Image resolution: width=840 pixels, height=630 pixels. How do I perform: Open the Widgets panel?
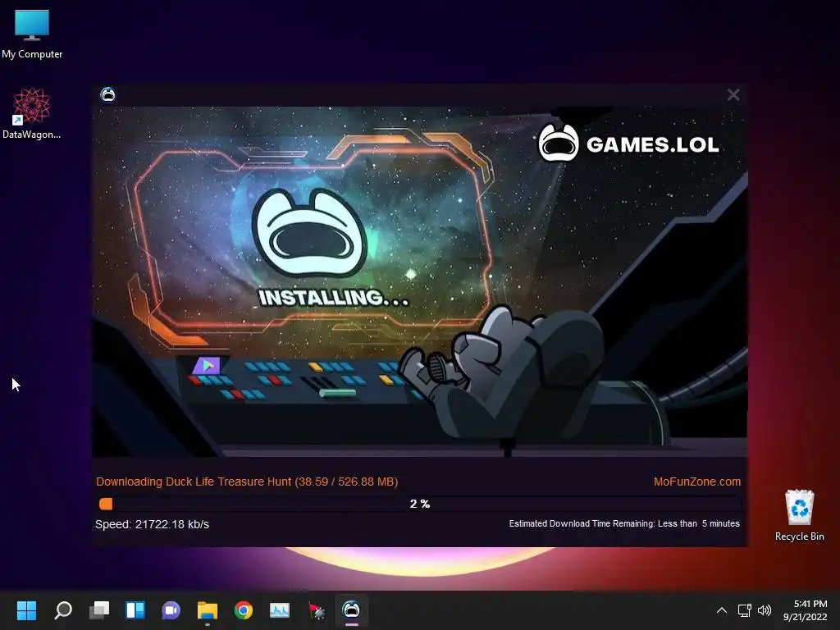[135, 610]
